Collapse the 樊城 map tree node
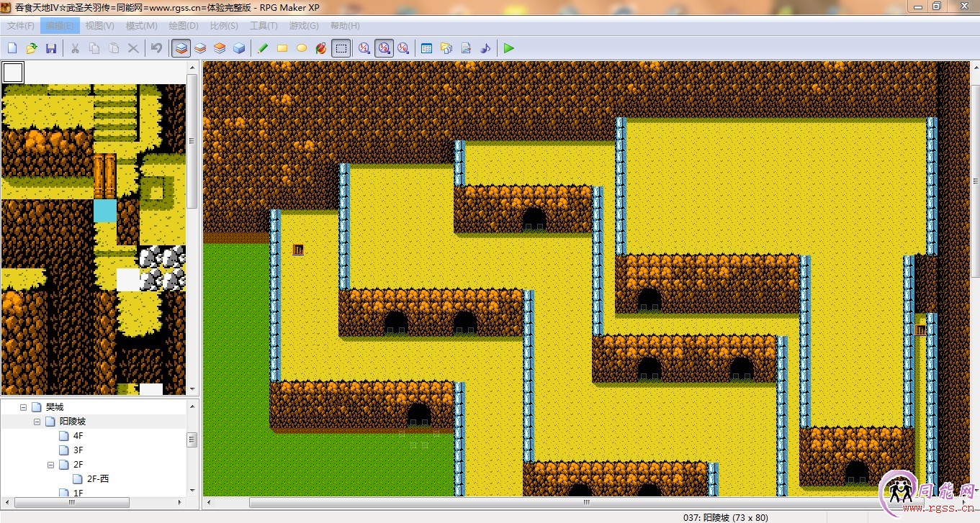 [x=23, y=407]
